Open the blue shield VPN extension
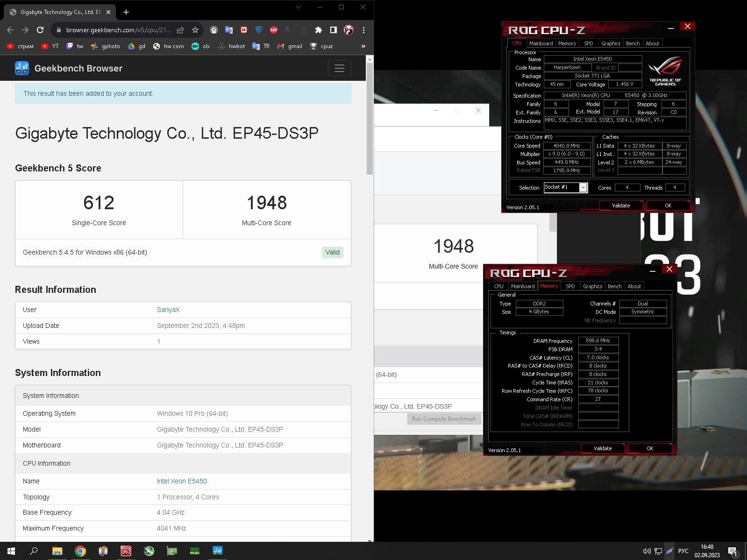The height and width of the screenshot is (560, 747). pyautogui.click(x=259, y=30)
